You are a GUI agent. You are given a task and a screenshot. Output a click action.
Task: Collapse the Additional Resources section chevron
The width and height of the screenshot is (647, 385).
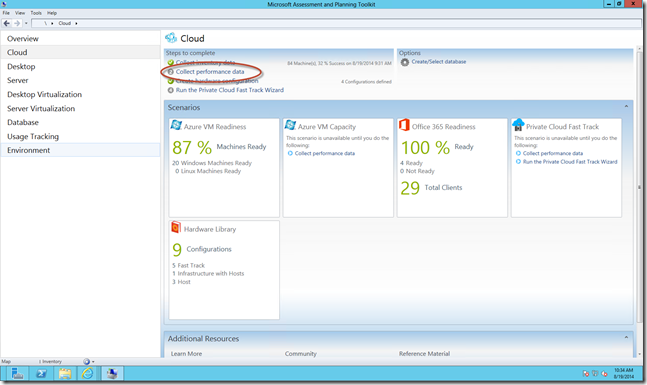626,338
